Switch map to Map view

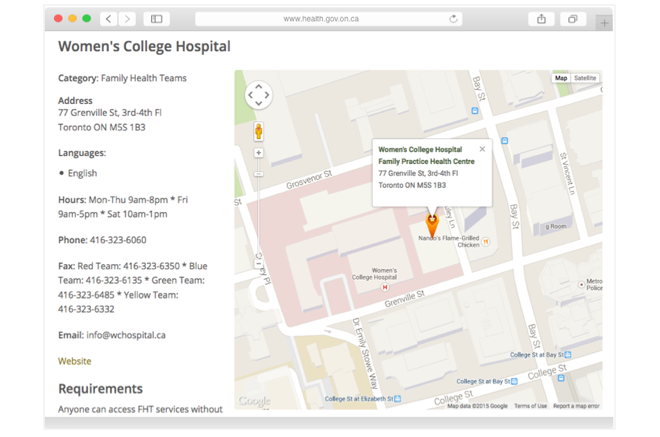561,78
